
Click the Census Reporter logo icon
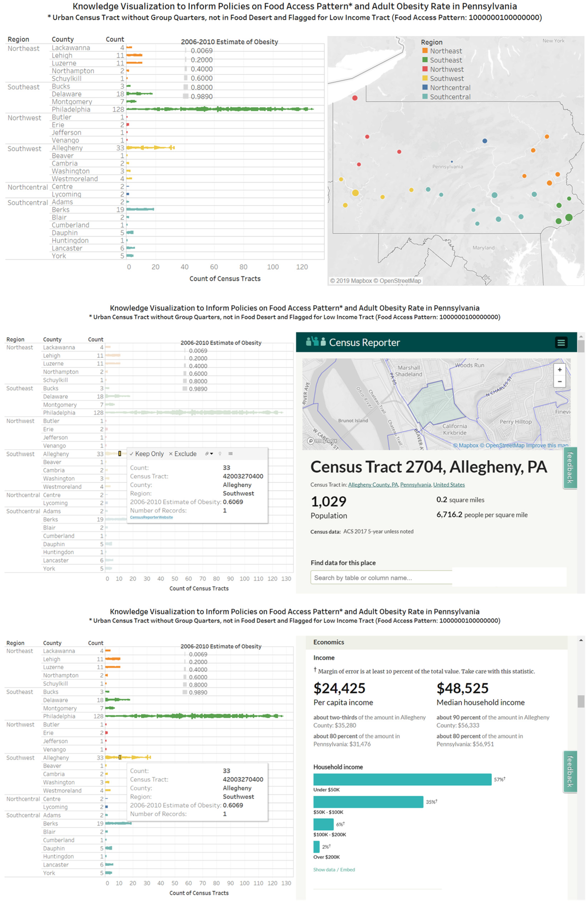[x=316, y=342]
